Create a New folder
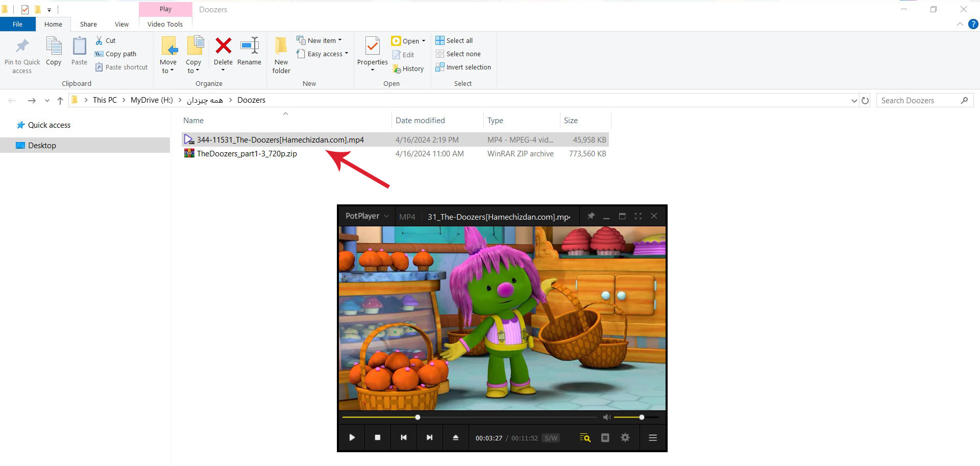The width and height of the screenshot is (980, 466). pos(281,55)
